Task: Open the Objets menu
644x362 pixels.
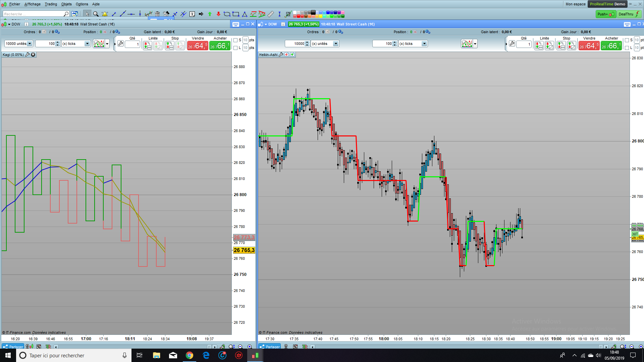Action: pos(66,4)
